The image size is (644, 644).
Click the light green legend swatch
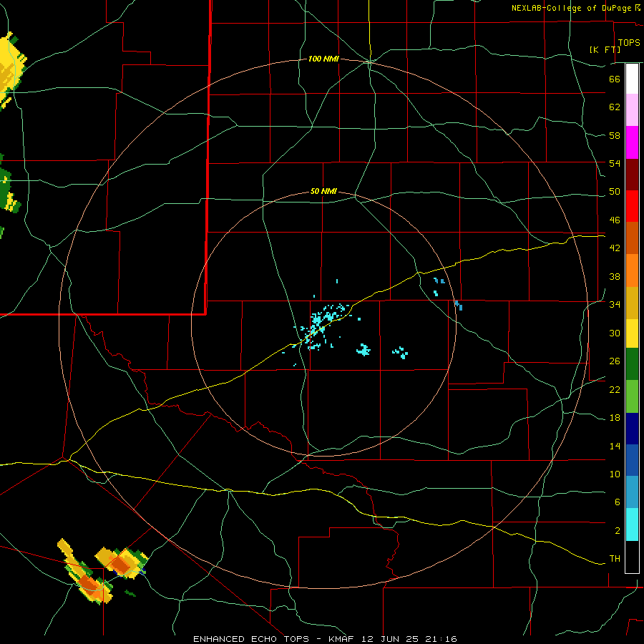(x=632, y=396)
